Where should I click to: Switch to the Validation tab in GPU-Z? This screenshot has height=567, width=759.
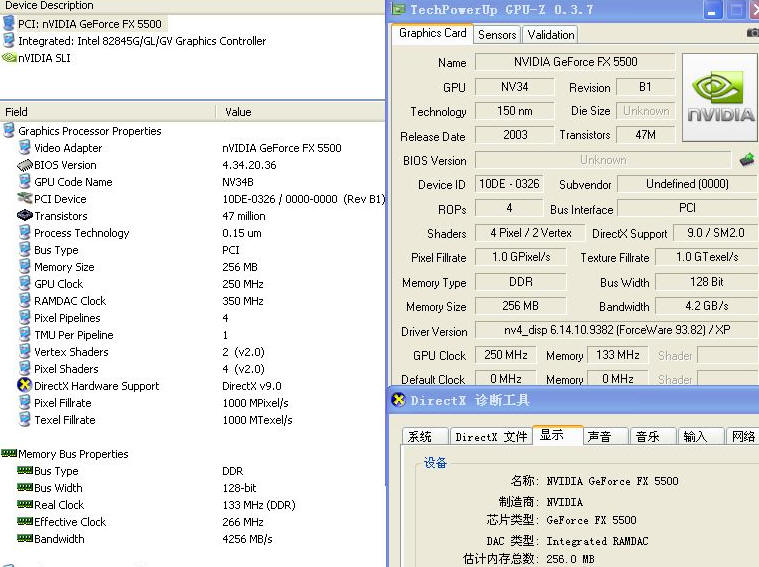coord(551,35)
